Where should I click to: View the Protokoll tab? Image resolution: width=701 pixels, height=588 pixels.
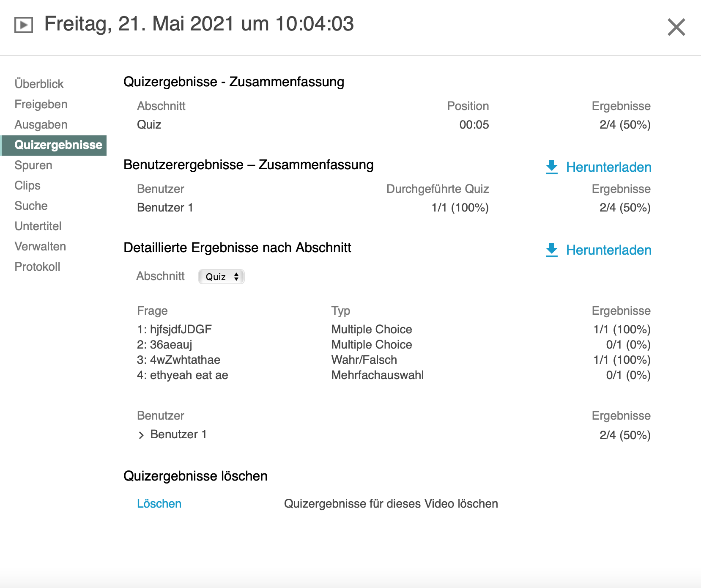37,267
